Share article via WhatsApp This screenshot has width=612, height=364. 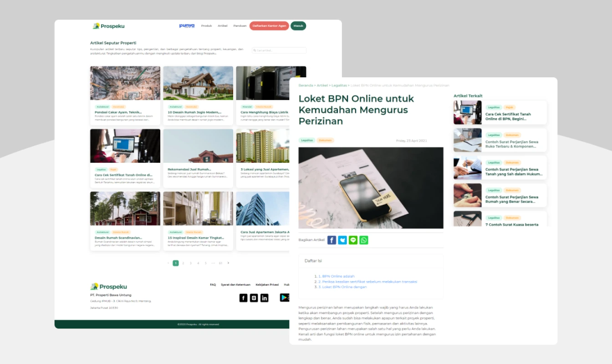(x=364, y=240)
